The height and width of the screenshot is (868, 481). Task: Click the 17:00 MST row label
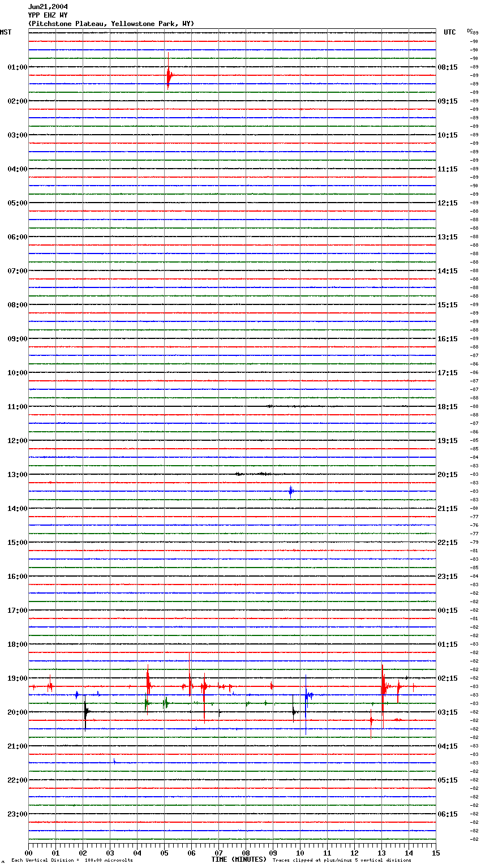(18, 611)
